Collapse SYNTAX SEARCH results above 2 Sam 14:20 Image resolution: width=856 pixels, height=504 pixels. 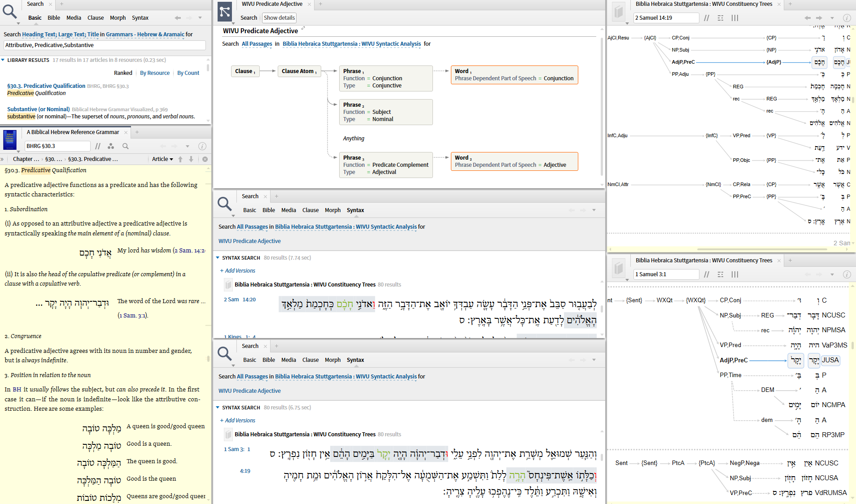point(218,258)
